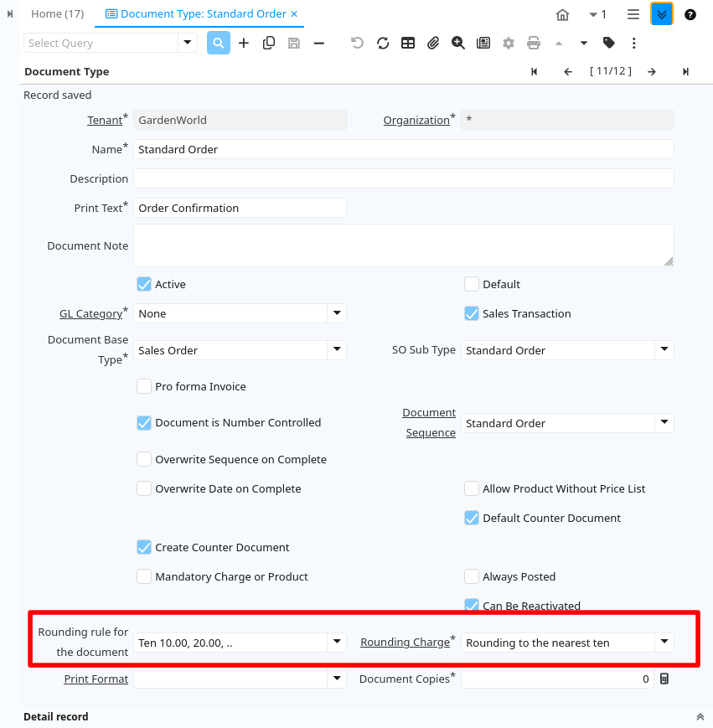Uncheck the Active checkbox
The width and height of the screenshot is (713, 728).
pyautogui.click(x=144, y=284)
